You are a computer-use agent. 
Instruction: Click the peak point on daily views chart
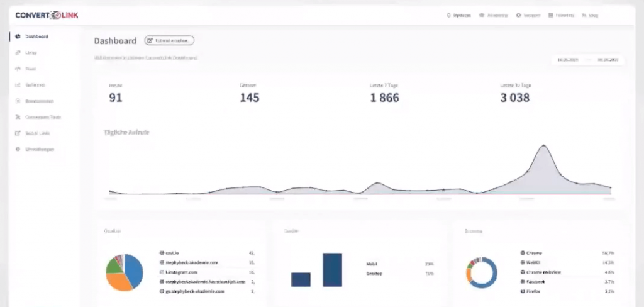543,145
